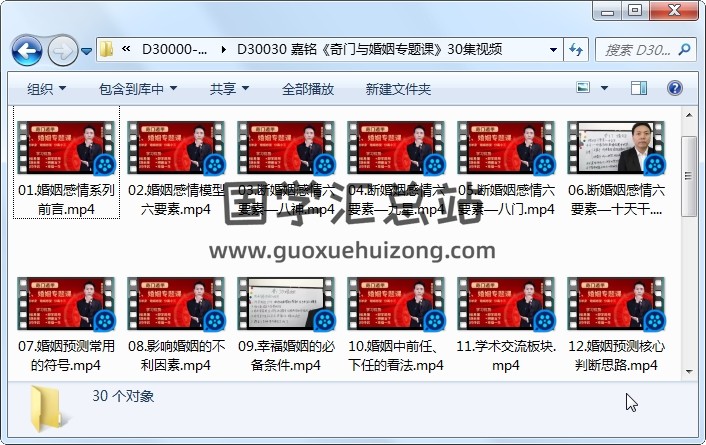The image size is (706, 445).
Task: Select video icon 04.断婚姻感情六要素—九星.mp4
Action: [396, 148]
